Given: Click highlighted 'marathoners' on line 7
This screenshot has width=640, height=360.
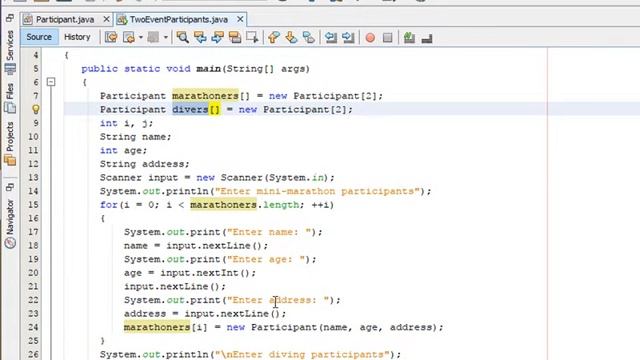Looking at the screenshot, I should click(205, 96).
